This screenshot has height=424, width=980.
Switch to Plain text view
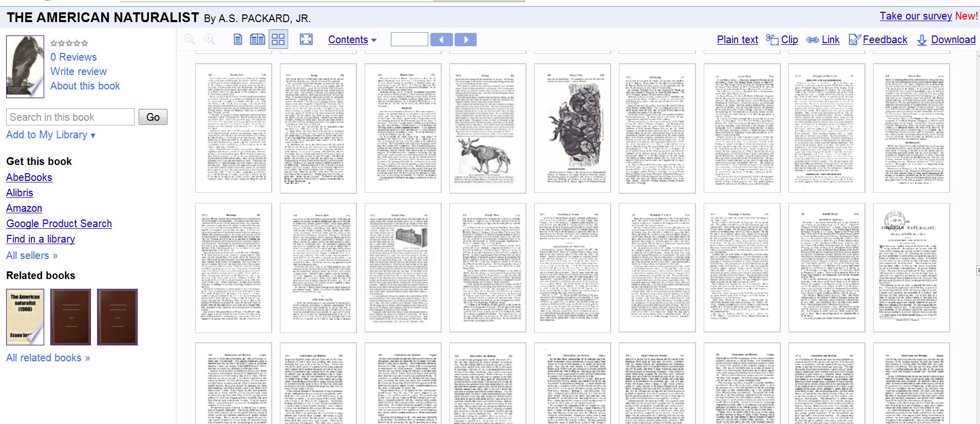[x=738, y=40]
